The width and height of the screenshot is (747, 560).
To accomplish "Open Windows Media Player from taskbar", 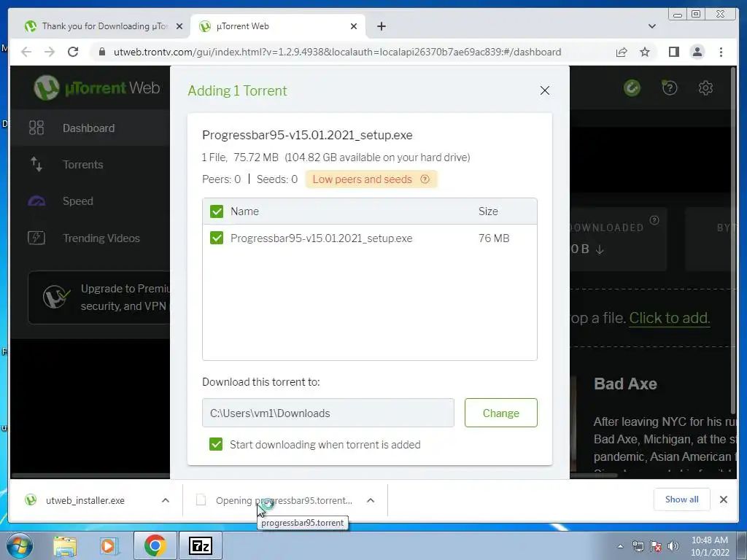I will click(x=109, y=545).
